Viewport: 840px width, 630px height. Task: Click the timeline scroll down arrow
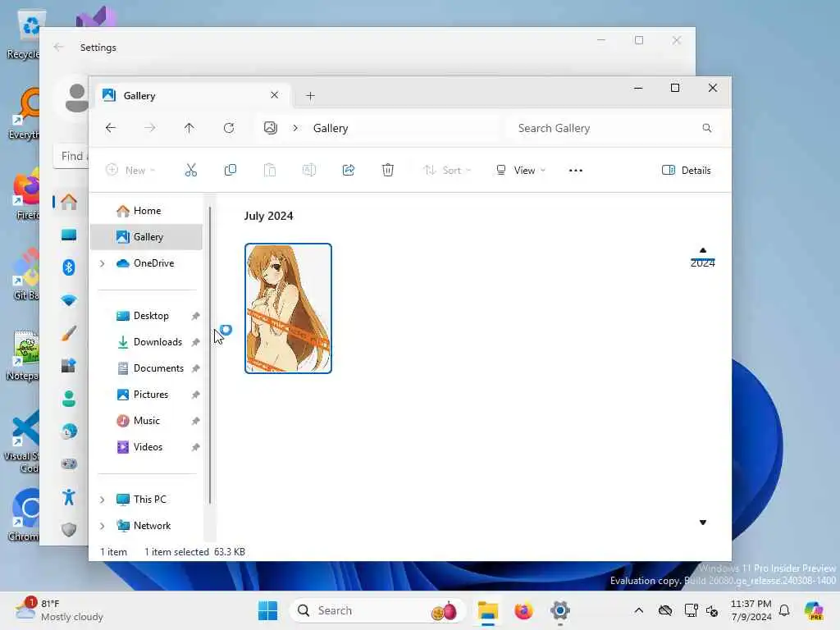703,523
